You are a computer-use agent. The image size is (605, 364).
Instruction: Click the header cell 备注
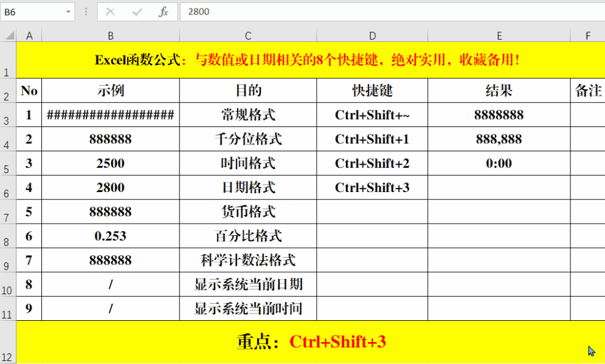pyautogui.click(x=587, y=90)
